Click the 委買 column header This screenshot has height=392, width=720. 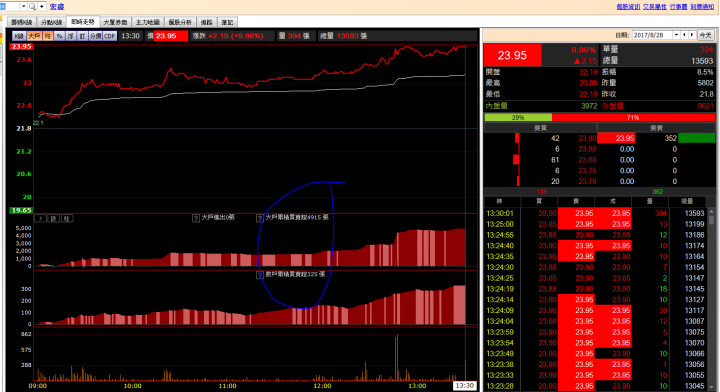click(540, 128)
